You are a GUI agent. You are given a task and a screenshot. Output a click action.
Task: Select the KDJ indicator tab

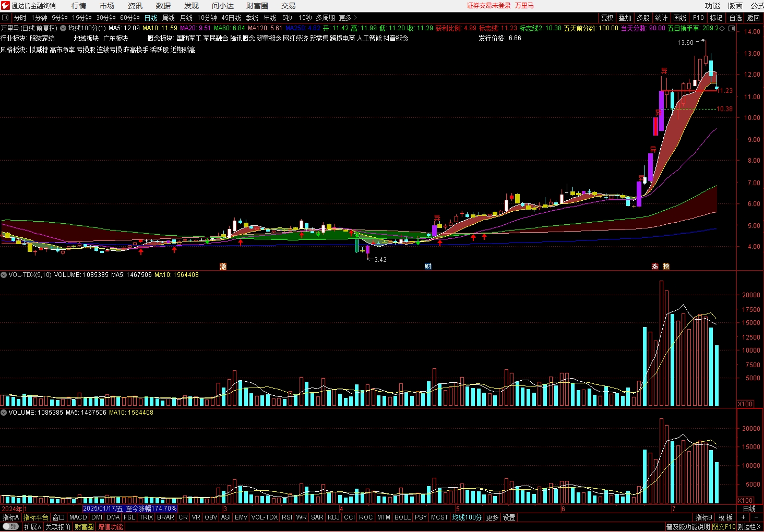click(333, 517)
